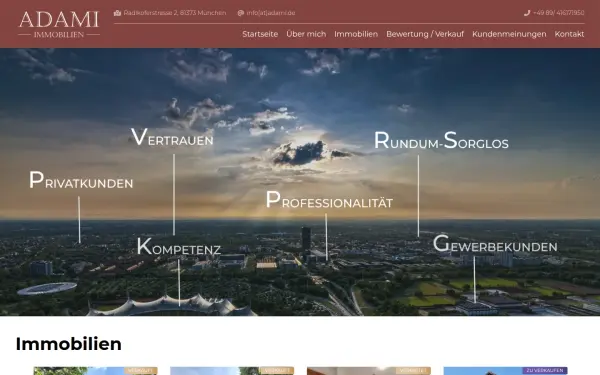The height and width of the screenshot is (375, 600).
Task: Navigate to the Kontakt page
Action: (x=569, y=34)
